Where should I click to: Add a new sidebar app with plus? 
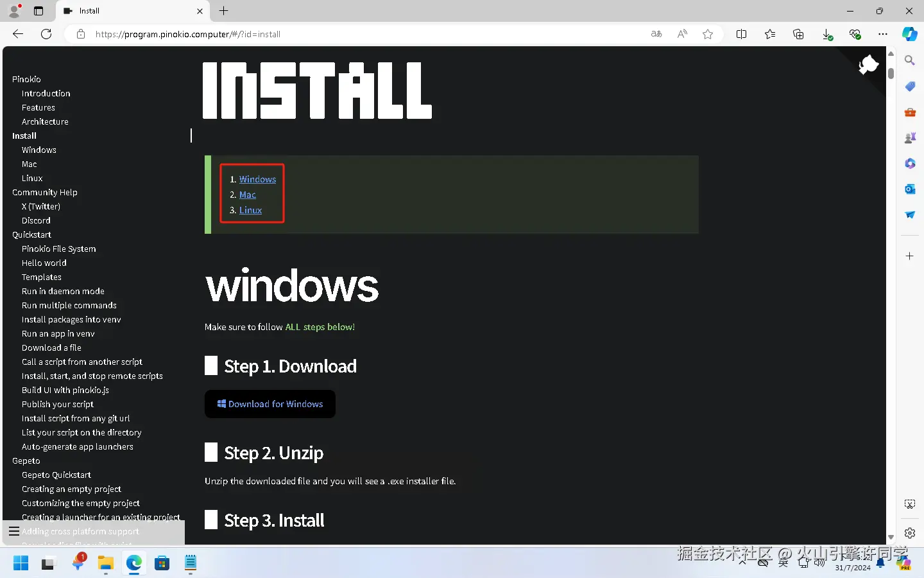pos(910,256)
